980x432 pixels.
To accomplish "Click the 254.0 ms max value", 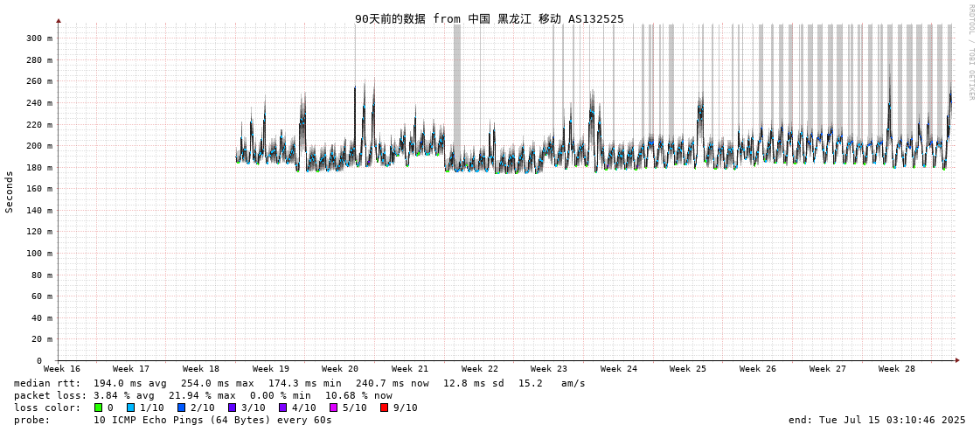I will (219, 383).
